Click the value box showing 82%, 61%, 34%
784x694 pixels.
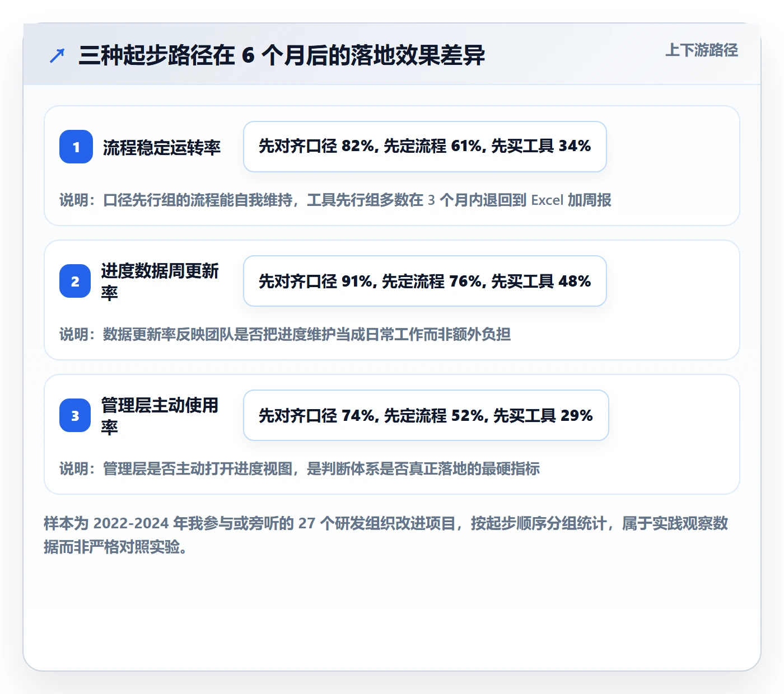(425, 147)
